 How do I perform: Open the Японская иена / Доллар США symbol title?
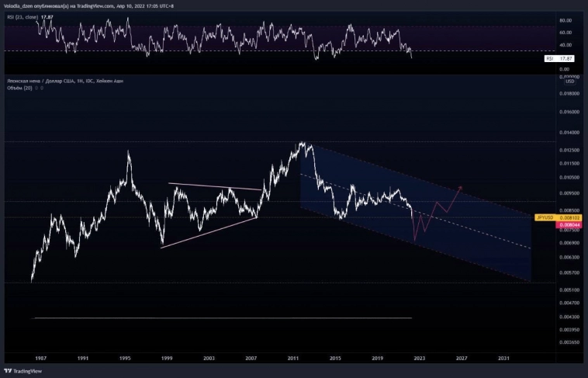[64, 81]
